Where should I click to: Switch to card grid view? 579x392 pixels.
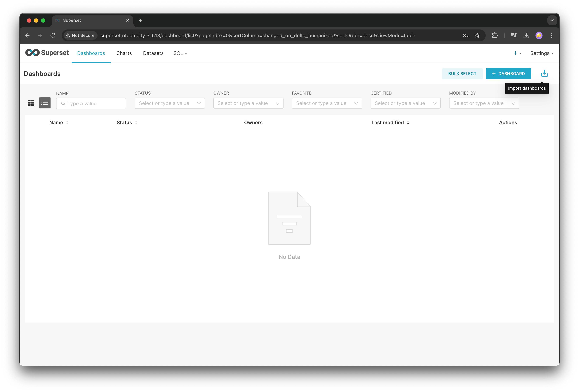coord(31,103)
